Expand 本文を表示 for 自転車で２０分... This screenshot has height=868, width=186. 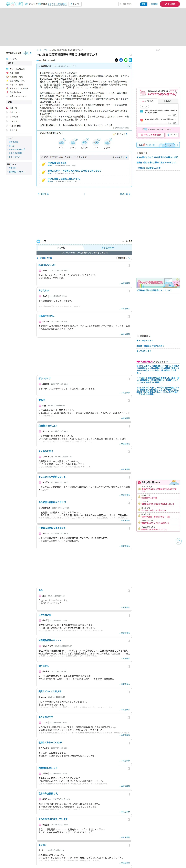[x=125, y=334]
